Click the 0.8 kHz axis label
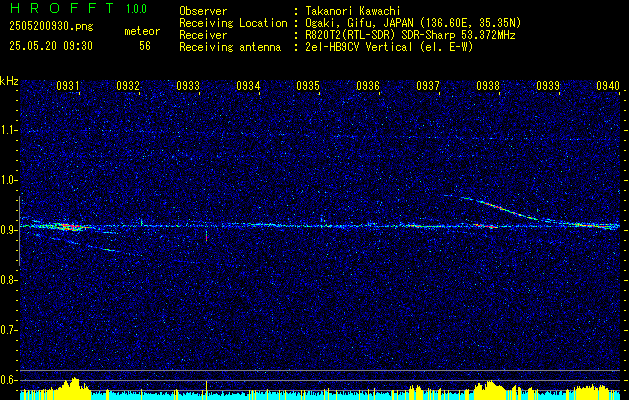Screen dimensions: 629x400 [9, 280]
